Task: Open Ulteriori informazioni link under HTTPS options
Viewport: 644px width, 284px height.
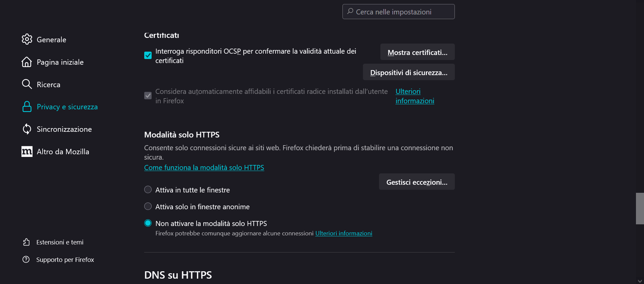Action: 343,233
